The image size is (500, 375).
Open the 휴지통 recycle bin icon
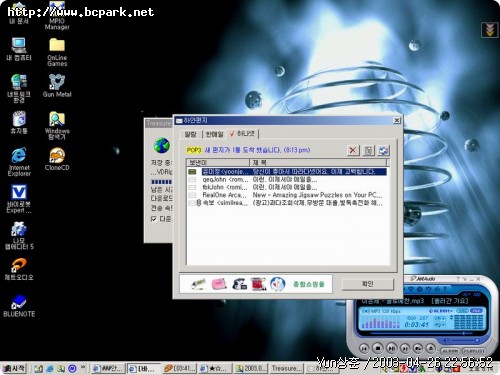point(19,122)
